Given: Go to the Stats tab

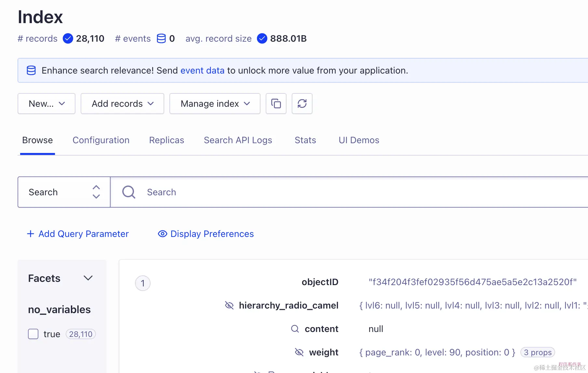Looking at the screenshot, I should pyautogui.click(x=305, y=140).
